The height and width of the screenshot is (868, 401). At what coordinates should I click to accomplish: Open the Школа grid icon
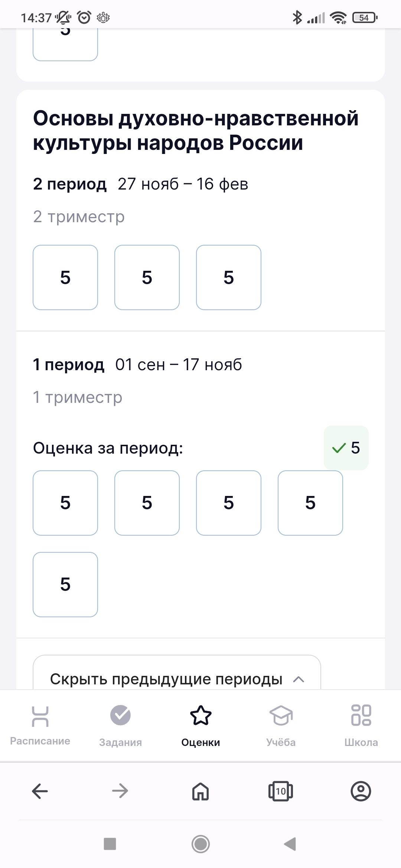click(x=361, y=715)
